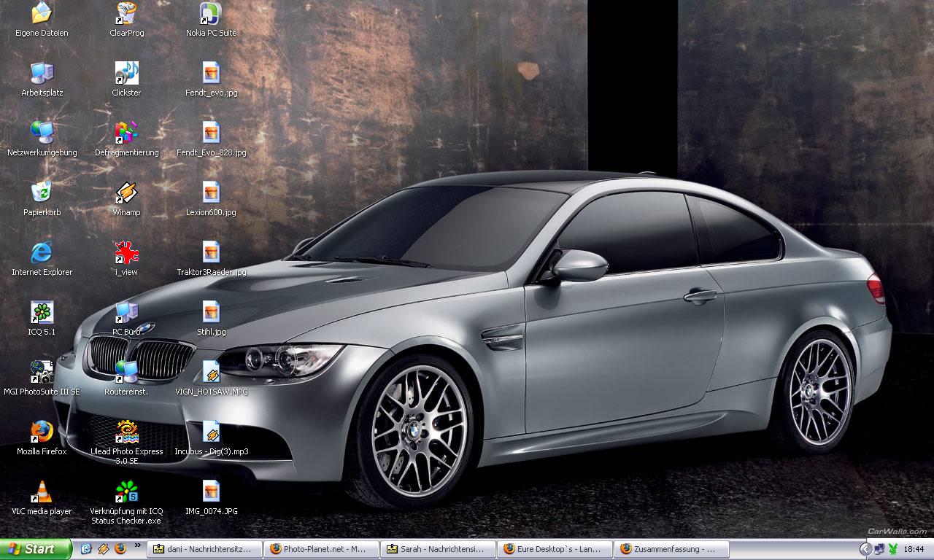Activate the Zusammenfassung Firefox taskbar button

point(671,549)
